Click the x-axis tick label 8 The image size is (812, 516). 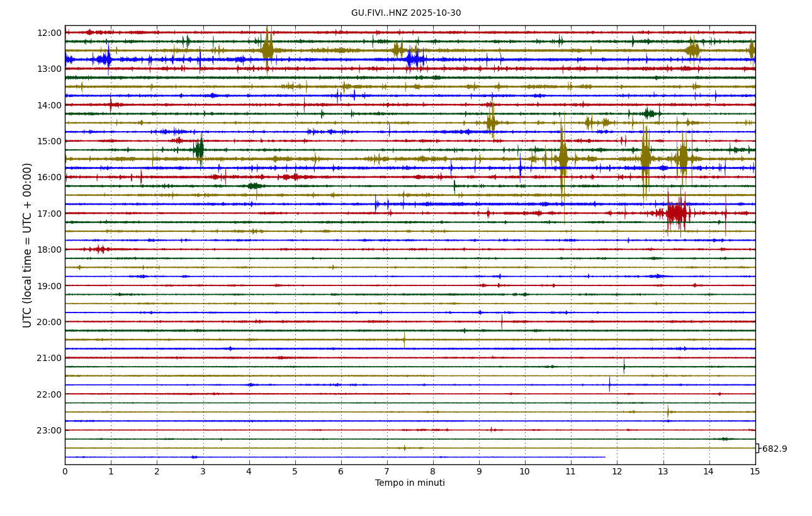(x=433, y=471)
